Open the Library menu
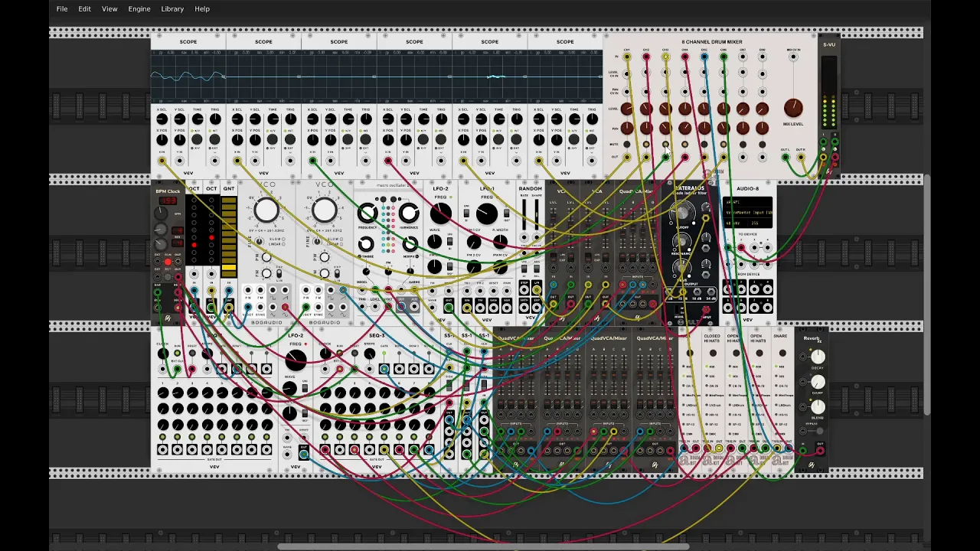The width and height of the screenshot is (980, 551). point(172,8)
